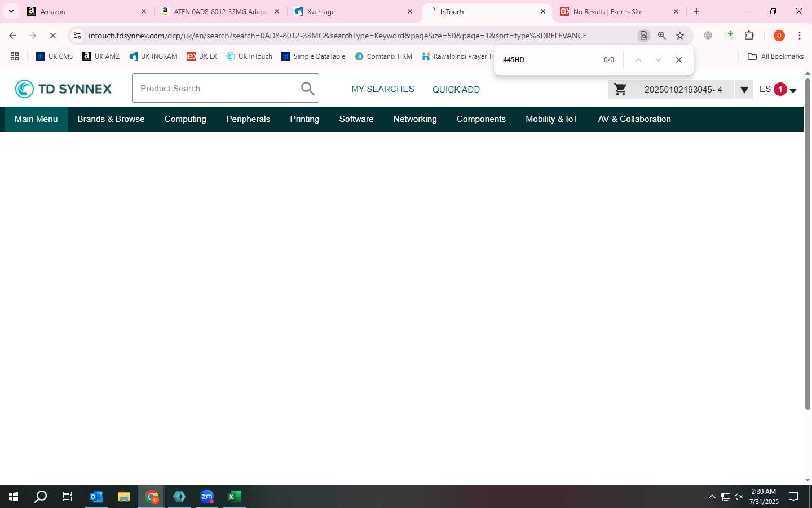Click the address bar URL
This screenshot has height=508, width=812.
coord(337,36)
